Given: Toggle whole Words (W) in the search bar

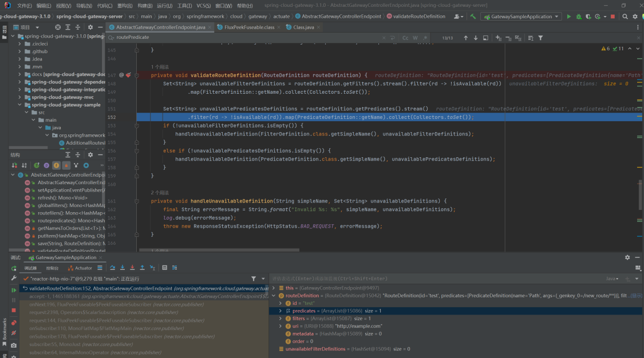Looking at the screenshot, I should [x=415, y=38].
